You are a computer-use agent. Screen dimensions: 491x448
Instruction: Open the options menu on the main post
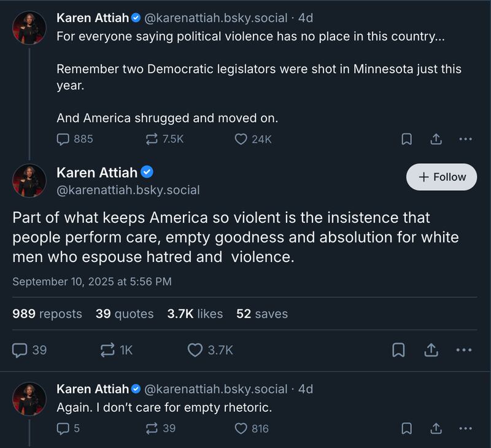(x=464, y=350)
